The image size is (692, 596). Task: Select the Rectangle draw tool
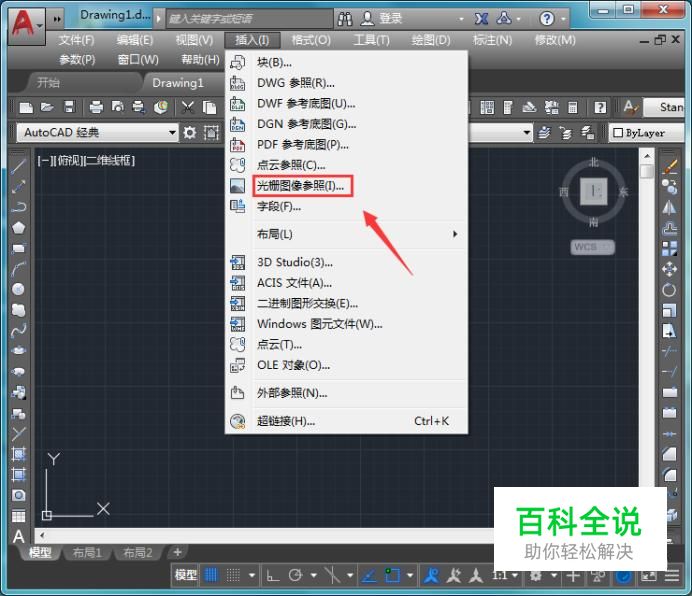pos(18,248)
